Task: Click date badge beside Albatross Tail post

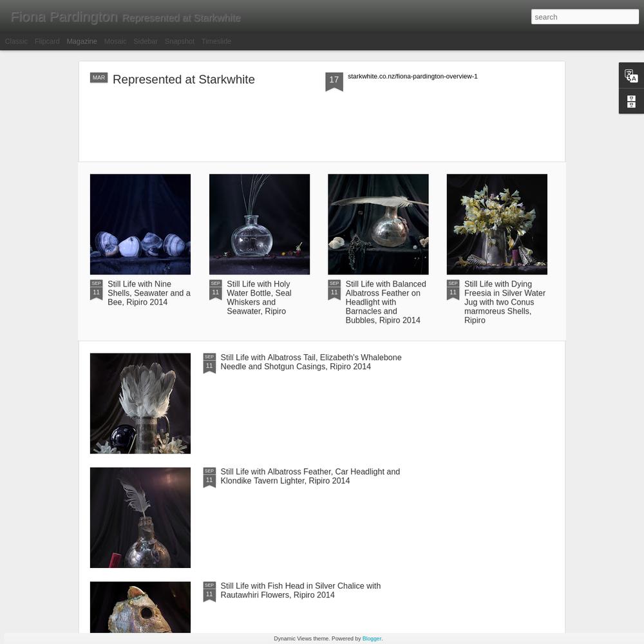Action: [209, 363]
